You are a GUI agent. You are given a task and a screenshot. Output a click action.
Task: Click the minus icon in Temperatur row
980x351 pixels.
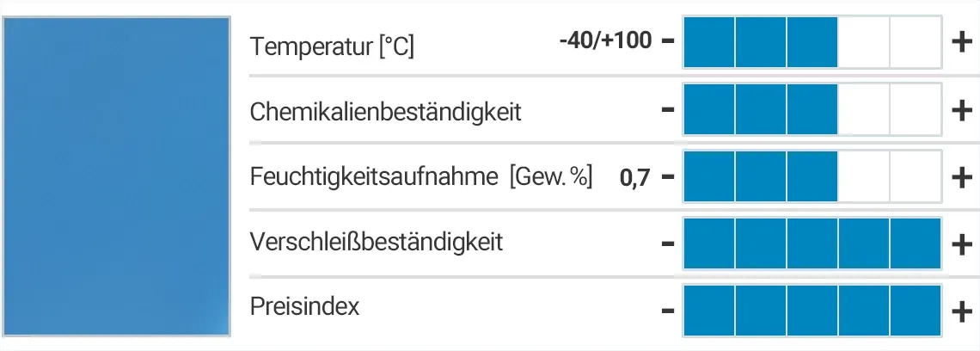point(668,41)
